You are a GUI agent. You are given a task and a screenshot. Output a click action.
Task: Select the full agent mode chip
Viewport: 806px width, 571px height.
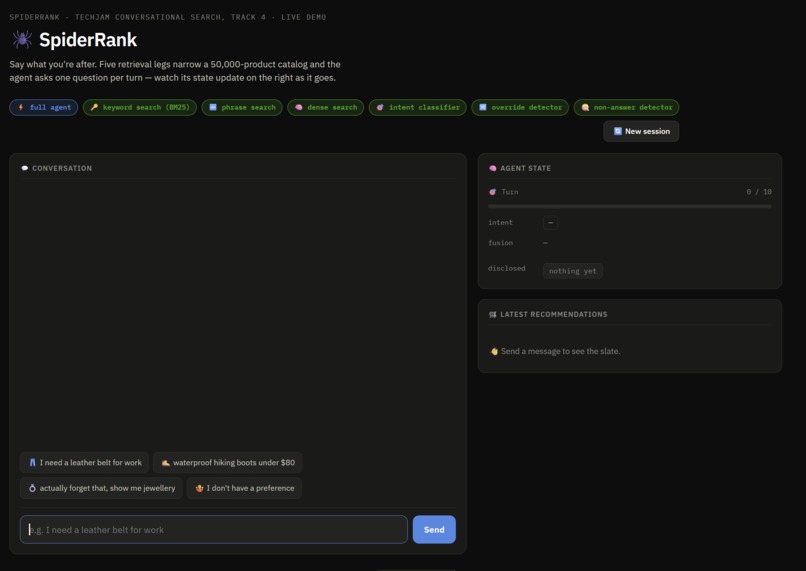pyautogui.click(x=44, y=107)
